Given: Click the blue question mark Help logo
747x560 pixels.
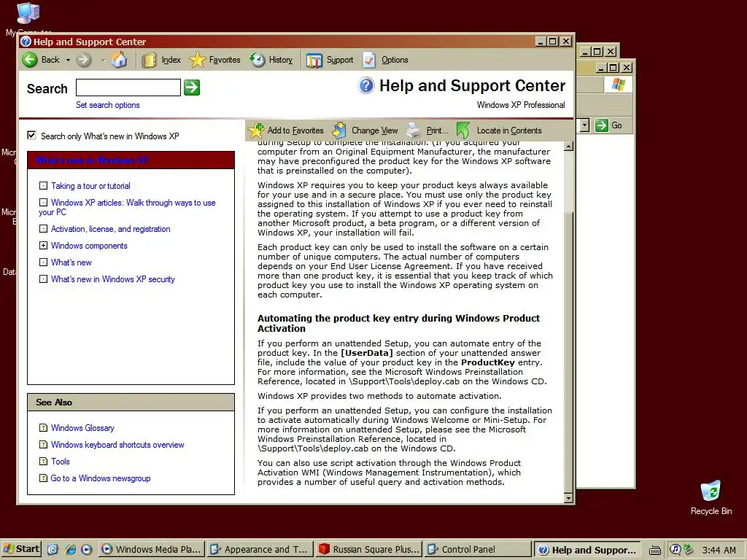Looking at the screenshot, I should (366, 86).
